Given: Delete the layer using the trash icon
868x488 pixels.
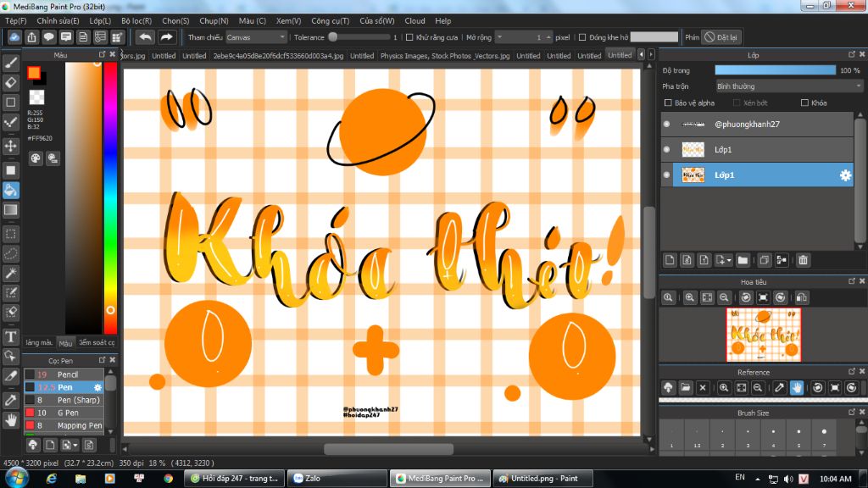Looking at the screenshot, I should coord(804,260).
